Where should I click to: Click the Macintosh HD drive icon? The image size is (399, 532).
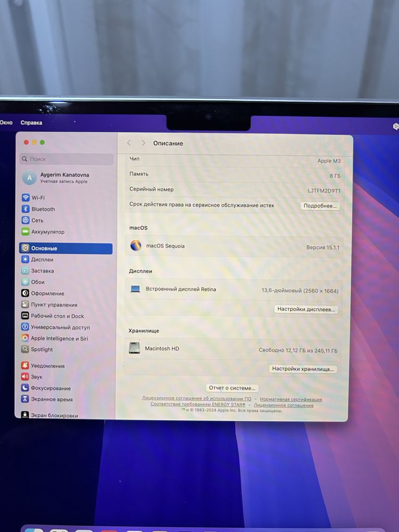click(x=135, y=348)
